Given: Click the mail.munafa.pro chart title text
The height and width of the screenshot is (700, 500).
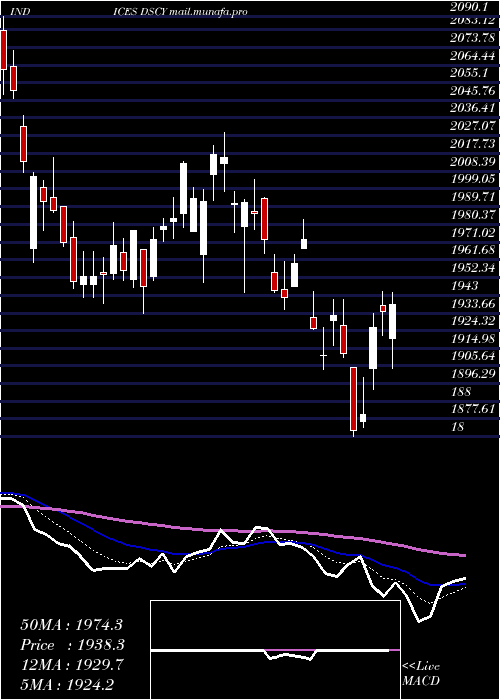Looking at the screenshot, I should [x=208, y=12].
